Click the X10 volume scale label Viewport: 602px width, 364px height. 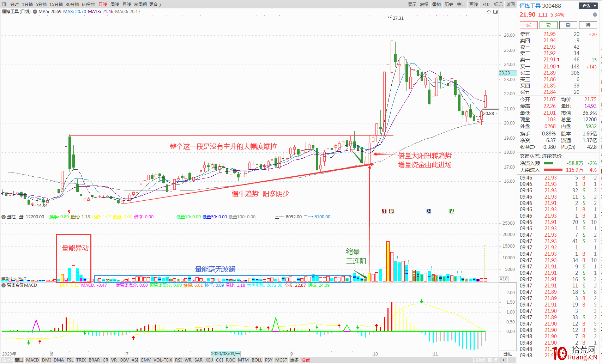[504, 279]
